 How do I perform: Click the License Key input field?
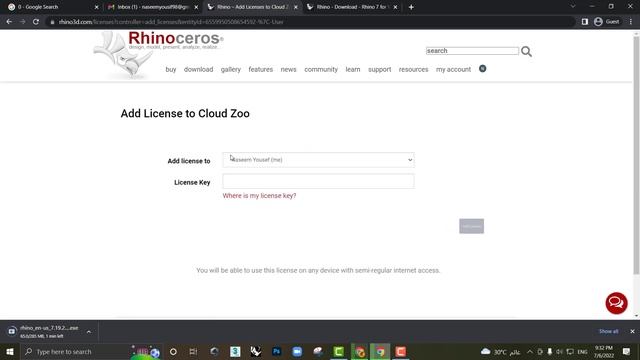coord(318,181)
